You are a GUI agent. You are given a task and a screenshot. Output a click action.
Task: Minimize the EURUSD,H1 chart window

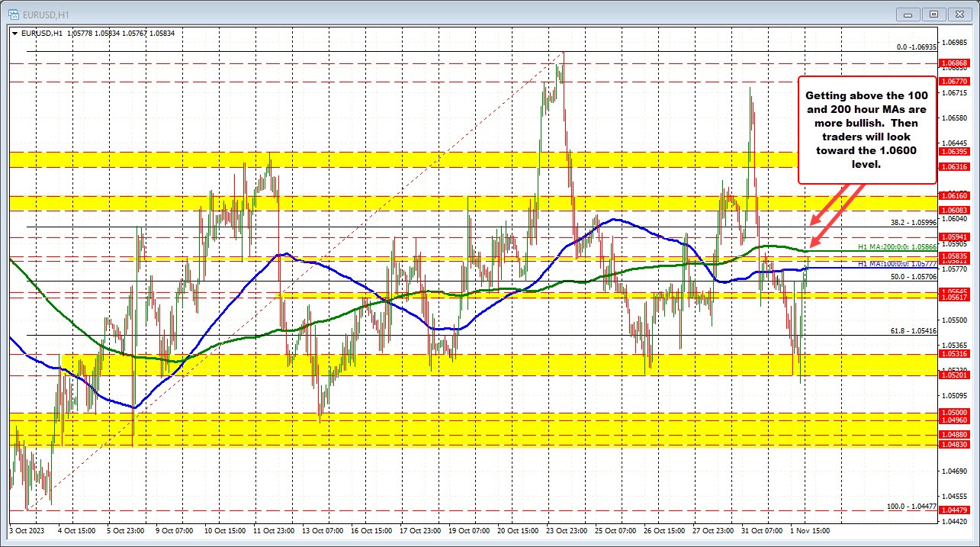tap(907, 14)
